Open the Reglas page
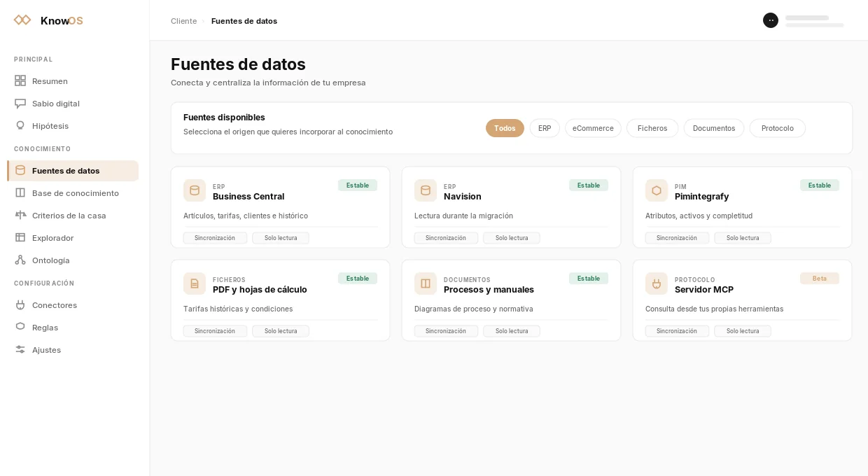The height and width of the screenshot is (476, 868). click(73, 327)
